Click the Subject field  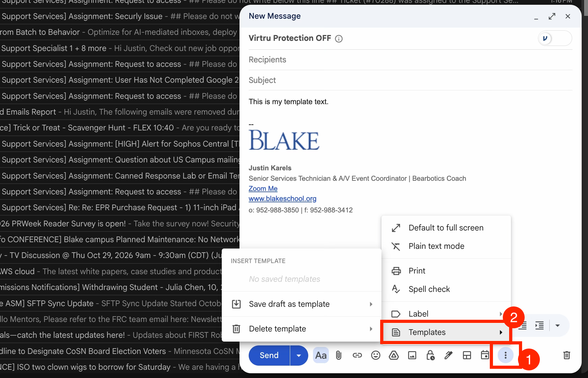point(410,80)
